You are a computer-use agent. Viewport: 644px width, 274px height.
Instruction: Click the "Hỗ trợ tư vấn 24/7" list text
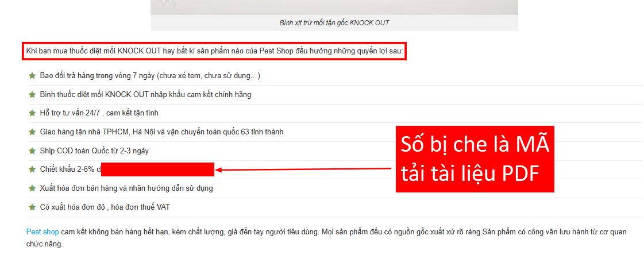pyautogui.click(x=99, y=113)
